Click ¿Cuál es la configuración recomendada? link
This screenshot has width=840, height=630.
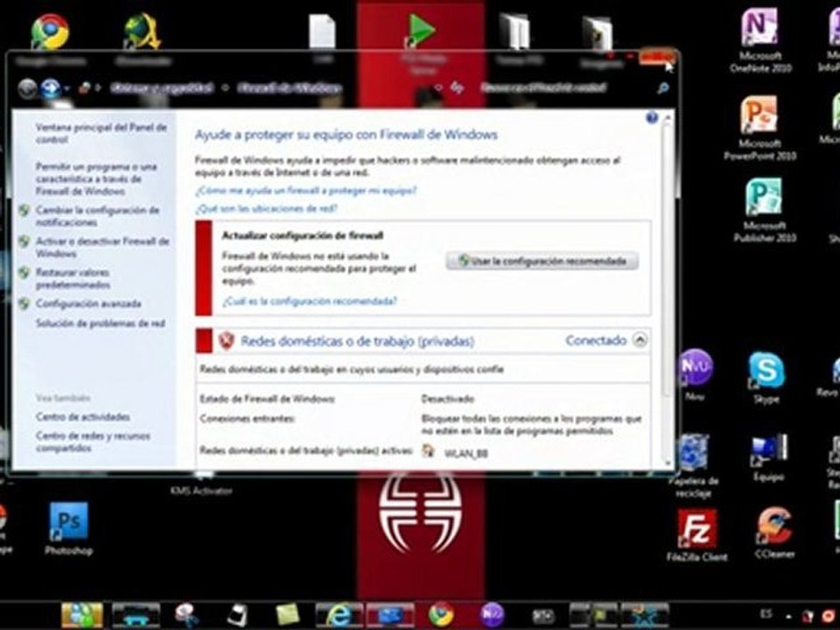click(310, 301)
